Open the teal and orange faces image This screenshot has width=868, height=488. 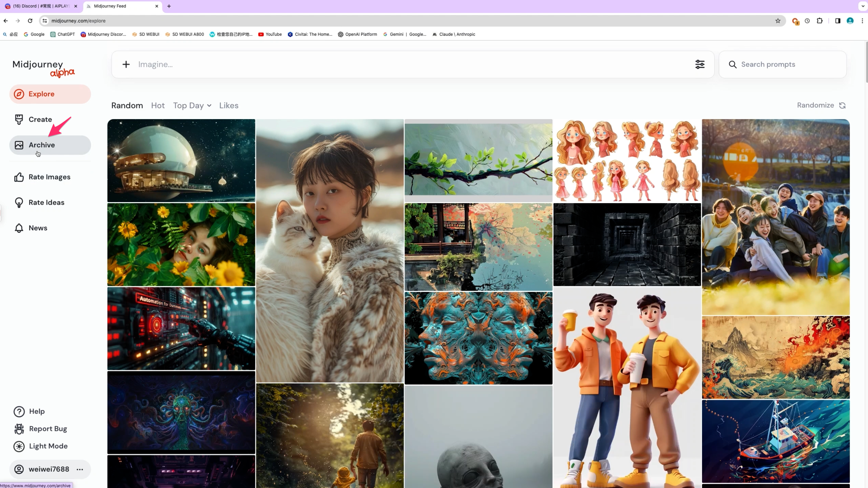tap(478, 339)
